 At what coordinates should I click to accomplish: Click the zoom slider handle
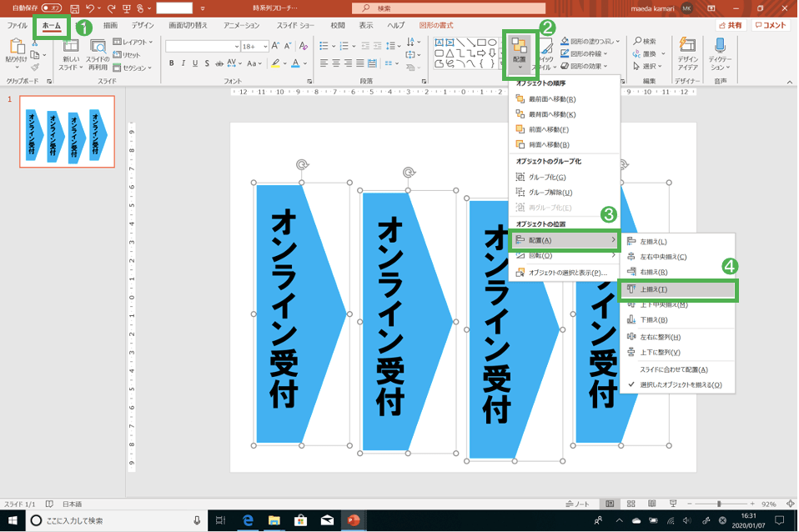pyautogui.click(x=718, y=504)
